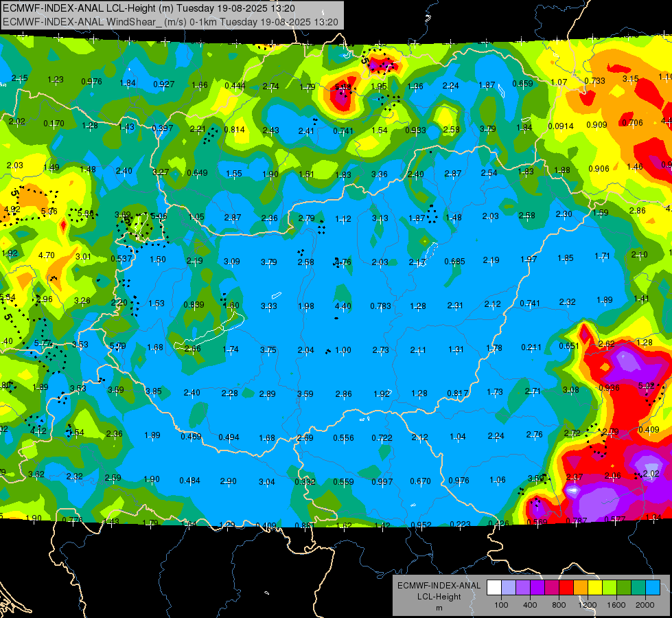This screenshot has height=618, width=672.
Task: Click the wind shear value 0.997
Action: click(x=382, y=482)
